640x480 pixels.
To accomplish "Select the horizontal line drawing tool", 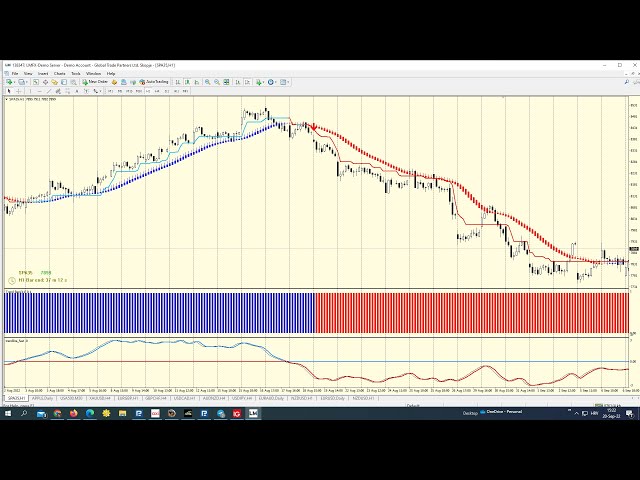I will tap(39, 91).
